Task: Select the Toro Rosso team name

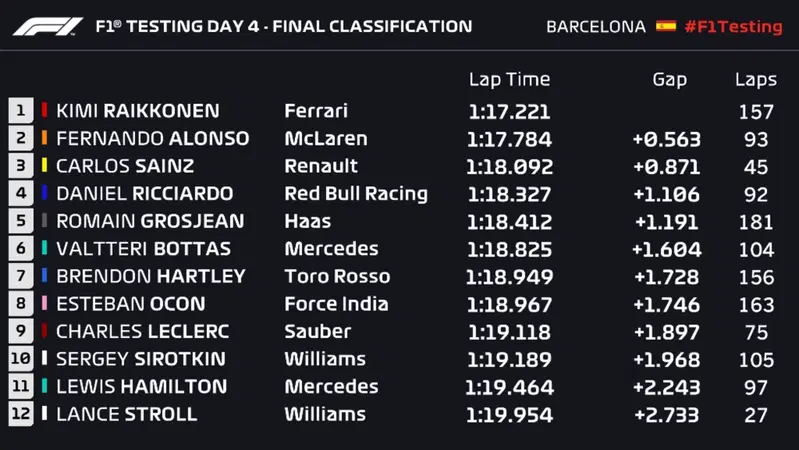Action: point(337,276)
